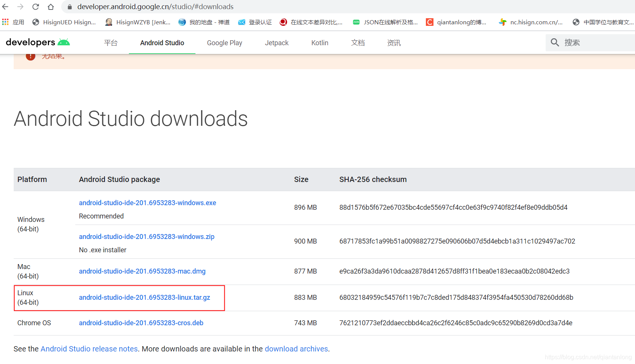Click the Recommended label under windows.exe
Image resolution: width=635 pixels, height=364 pixels.
[x=101, y=216]
